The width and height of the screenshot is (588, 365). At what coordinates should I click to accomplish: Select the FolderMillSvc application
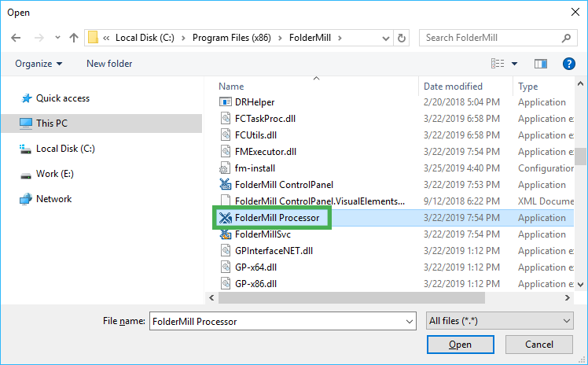point(263,234)
